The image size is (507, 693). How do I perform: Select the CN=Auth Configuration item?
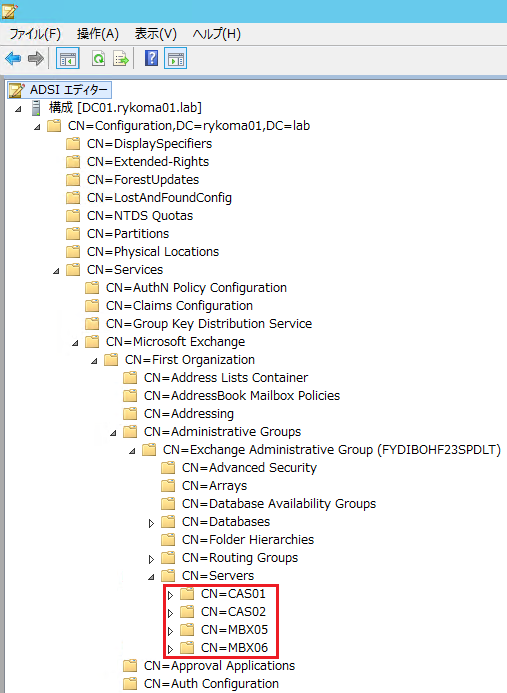[x=211, y=683]
